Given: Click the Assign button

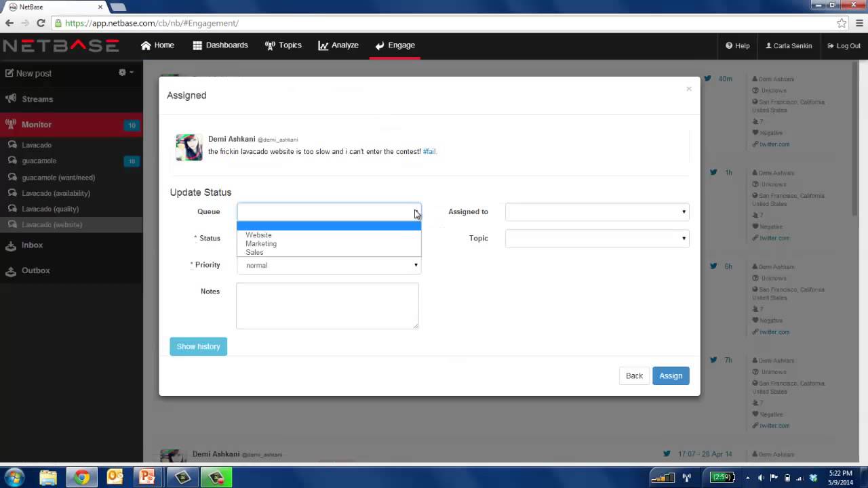Looking at the screenshot, I should tap(671, 375).
